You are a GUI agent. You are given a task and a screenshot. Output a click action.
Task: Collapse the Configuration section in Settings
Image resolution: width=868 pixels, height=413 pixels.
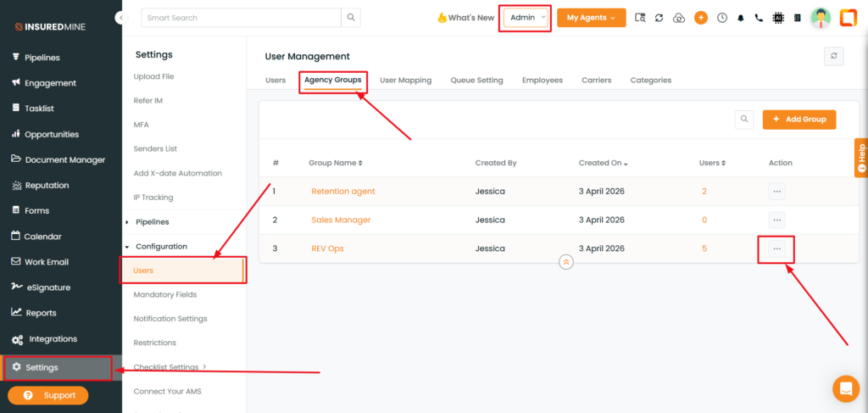click(161, 247)
